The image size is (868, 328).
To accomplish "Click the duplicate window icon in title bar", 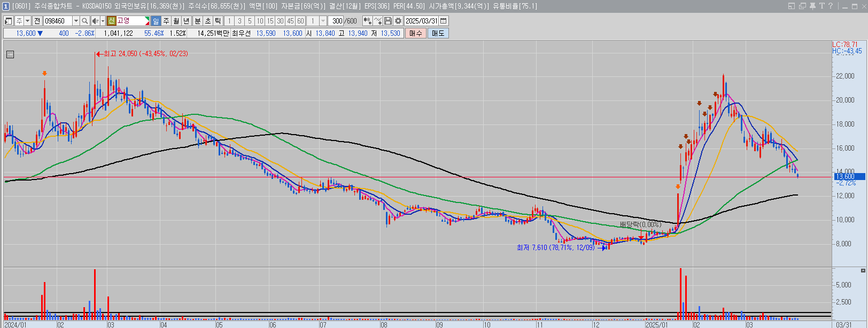I will [x=802, y=6].
